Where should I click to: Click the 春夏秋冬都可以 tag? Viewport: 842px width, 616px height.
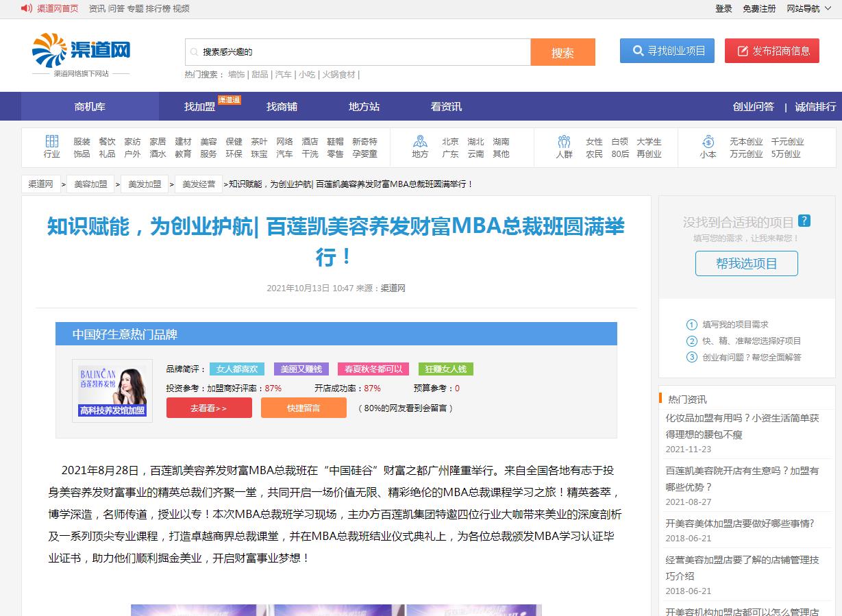[x=373, y=369]
